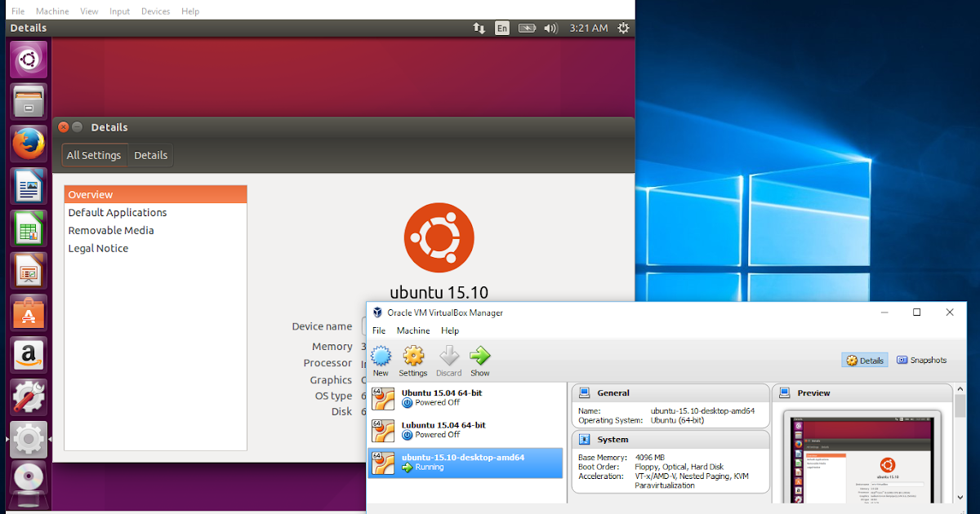Select the Lubuntu 15.04 64-bit VM
The image size is (980, 514).
[x=465, y=430]
